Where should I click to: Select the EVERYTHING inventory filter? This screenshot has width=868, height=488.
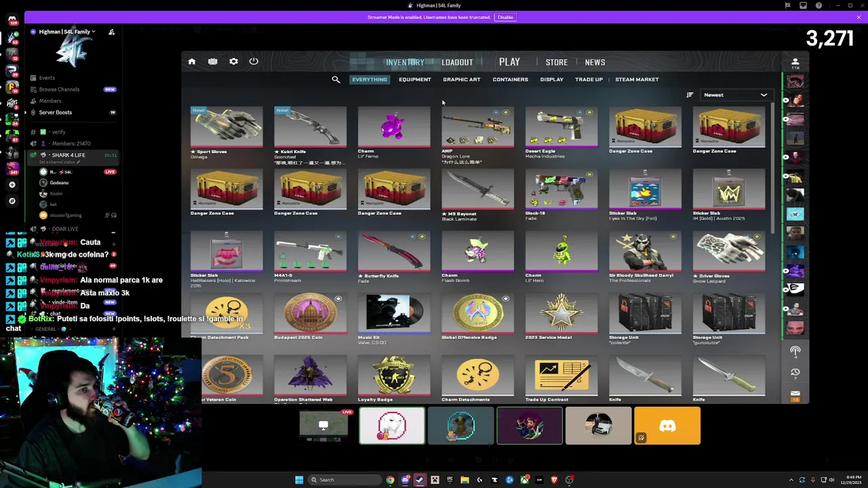[370, 79]
